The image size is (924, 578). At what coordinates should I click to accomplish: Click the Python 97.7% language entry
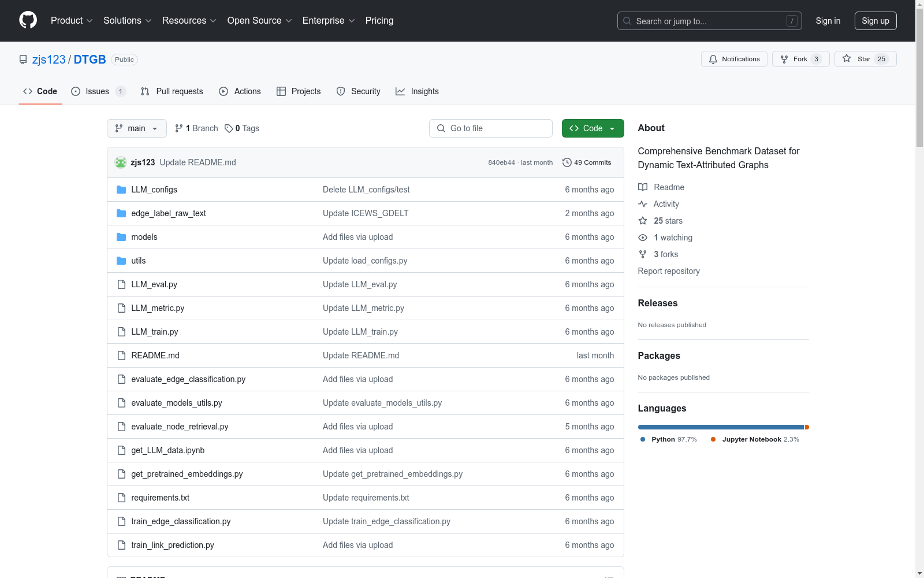click(x=669, y=439)
